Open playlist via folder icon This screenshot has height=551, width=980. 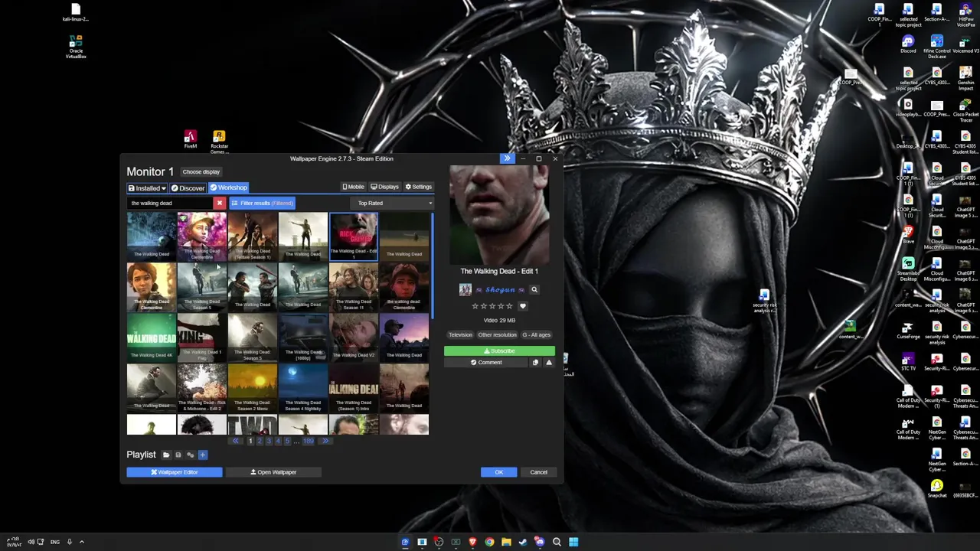tap(166, 455)
